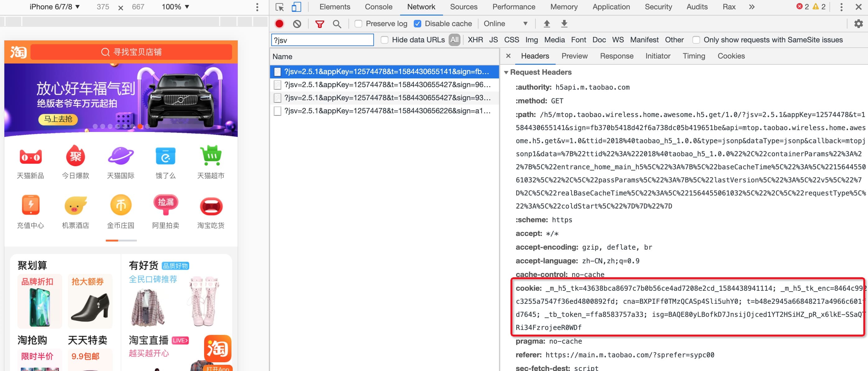Viewport: 868px width, 371px height.
Task: Click the ?jsv filter text field
Action: coord(322,40)
